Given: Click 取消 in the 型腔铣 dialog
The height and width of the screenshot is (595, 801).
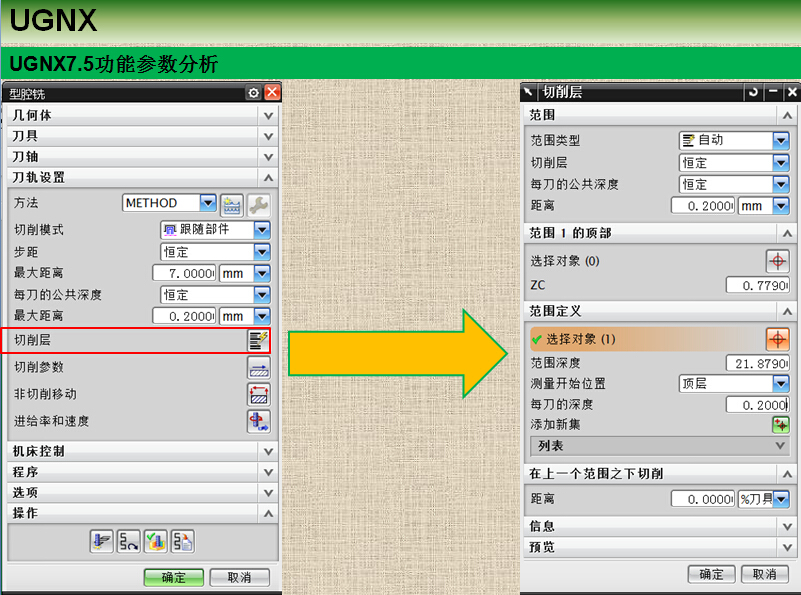Looking at the screenshot, I should [239, 578].
